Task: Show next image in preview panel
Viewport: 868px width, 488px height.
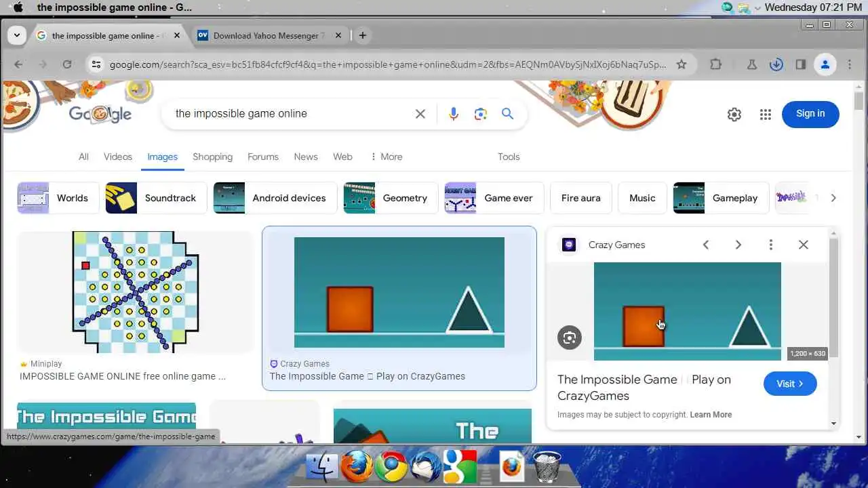Action: pos(738,245)
